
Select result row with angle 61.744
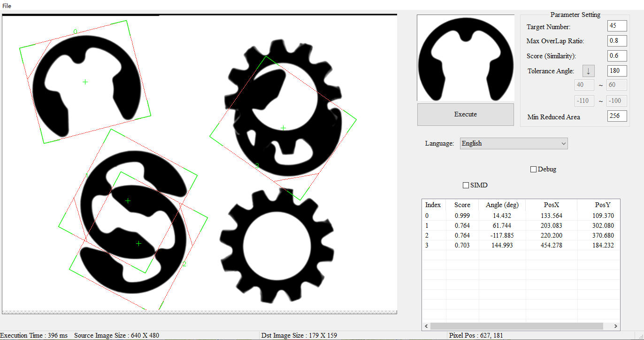pyautogui.click(x=521, y=225)
